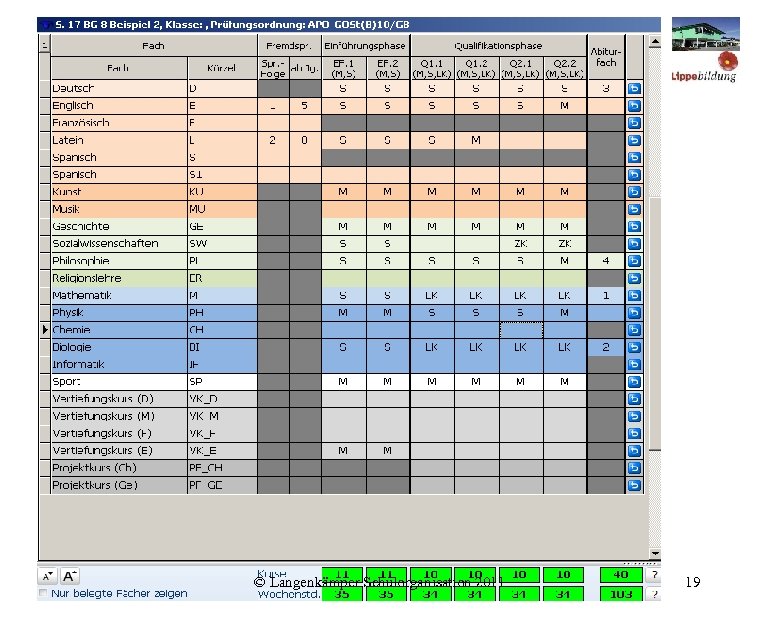Click the blue row icon for Informatik
Viewport: 766px width, 624px height.
pyautogui.click(x=634, y=364)
